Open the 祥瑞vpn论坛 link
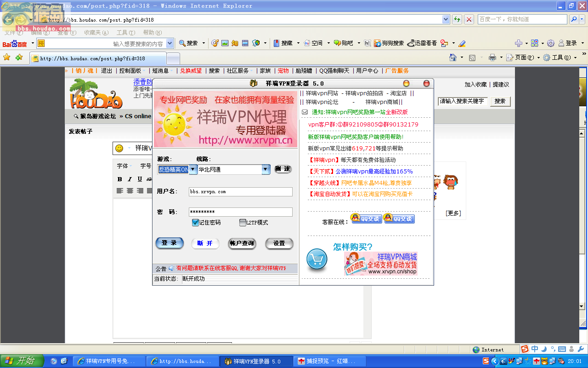This screenshot has height=368, width=588. point(322,102)
